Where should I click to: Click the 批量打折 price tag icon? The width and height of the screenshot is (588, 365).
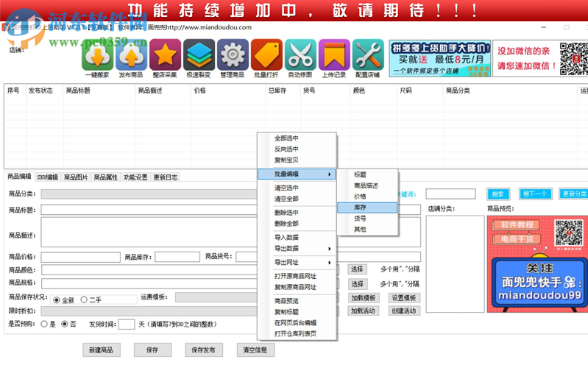[x=266, y=54]
